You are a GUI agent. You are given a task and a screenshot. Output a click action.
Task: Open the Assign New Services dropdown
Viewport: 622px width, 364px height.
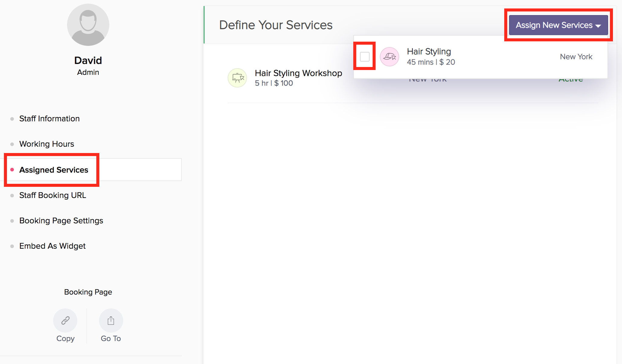[x=554, y=25]
